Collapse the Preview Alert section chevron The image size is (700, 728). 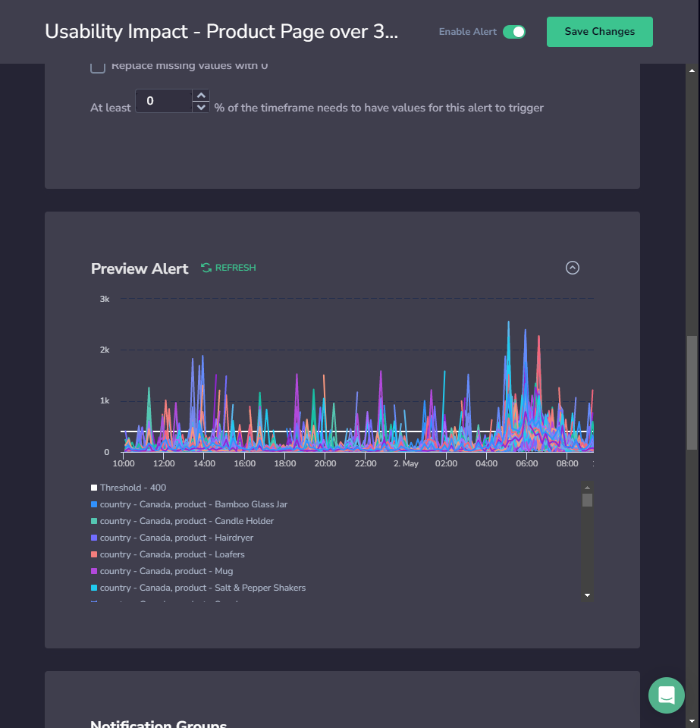point(573,268)
